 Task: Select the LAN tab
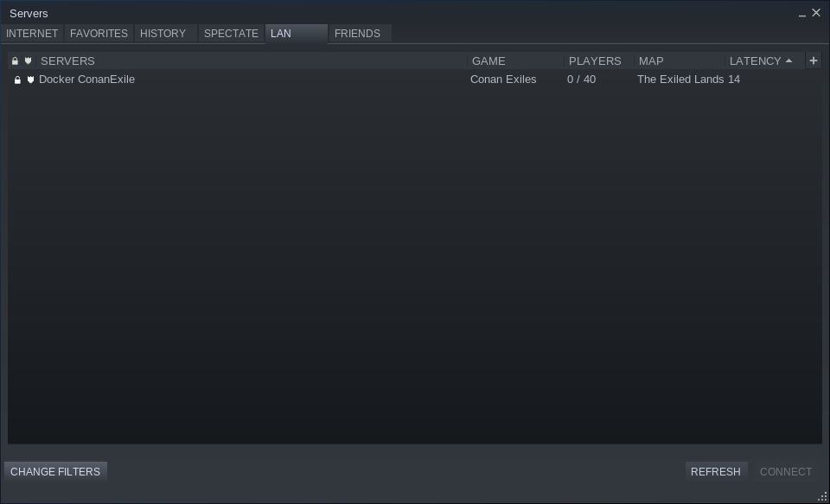297,34
